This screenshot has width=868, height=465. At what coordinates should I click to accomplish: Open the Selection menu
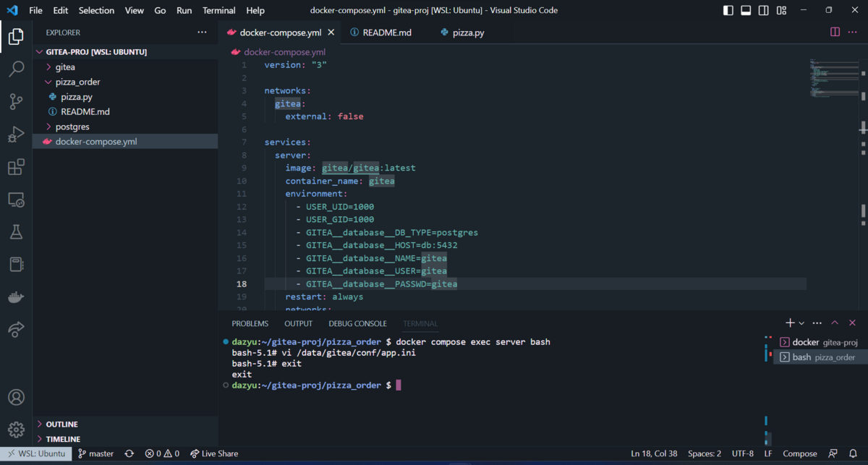(x=96, y=10)
